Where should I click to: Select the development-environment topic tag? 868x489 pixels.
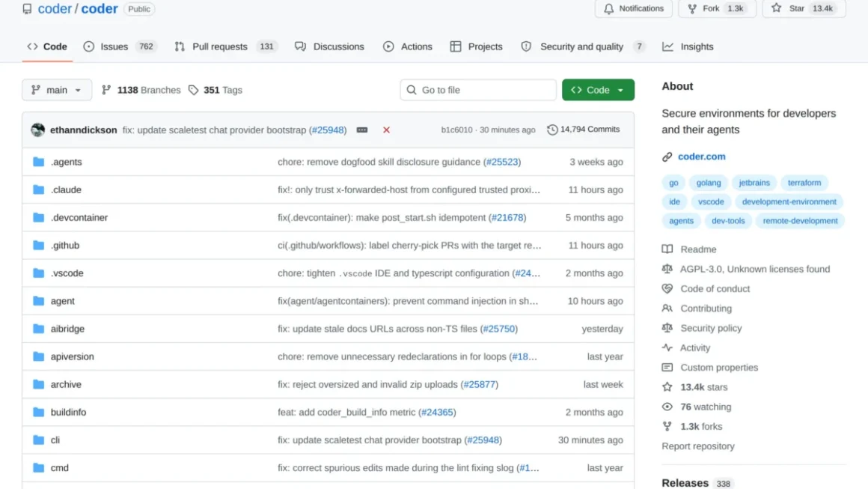789,201
